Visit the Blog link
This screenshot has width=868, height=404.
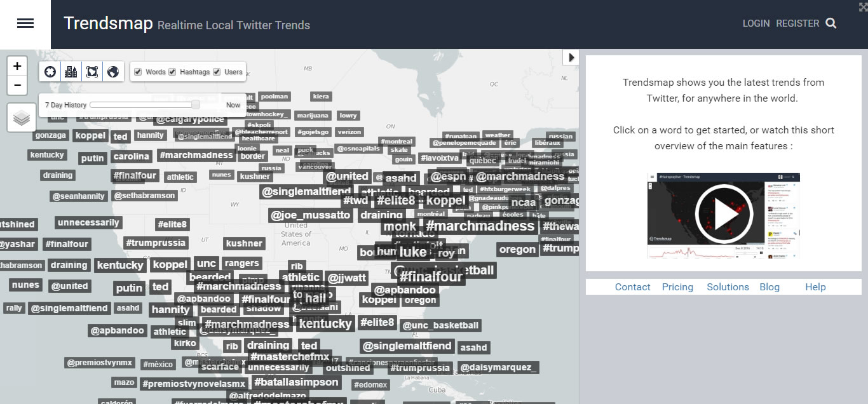click(770, 286)
